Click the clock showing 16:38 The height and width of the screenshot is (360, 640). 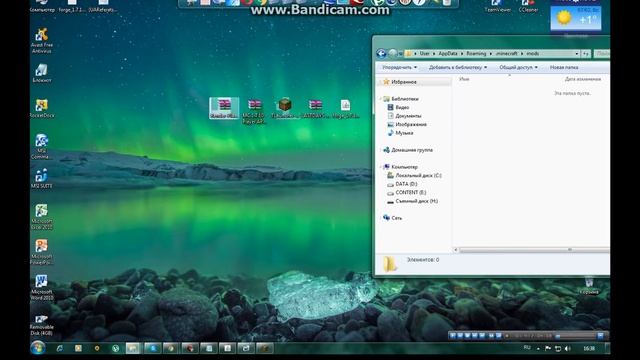[589, 348]
